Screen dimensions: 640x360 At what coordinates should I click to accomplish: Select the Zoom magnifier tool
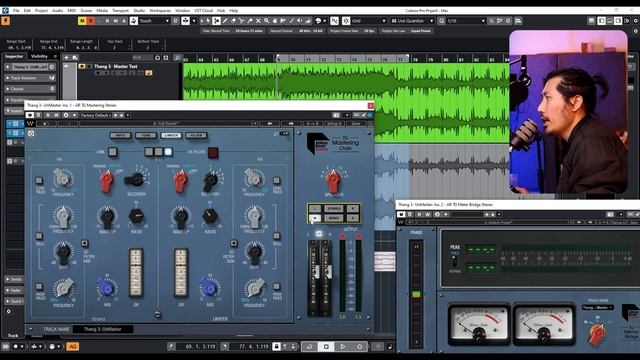pos(266,21)
